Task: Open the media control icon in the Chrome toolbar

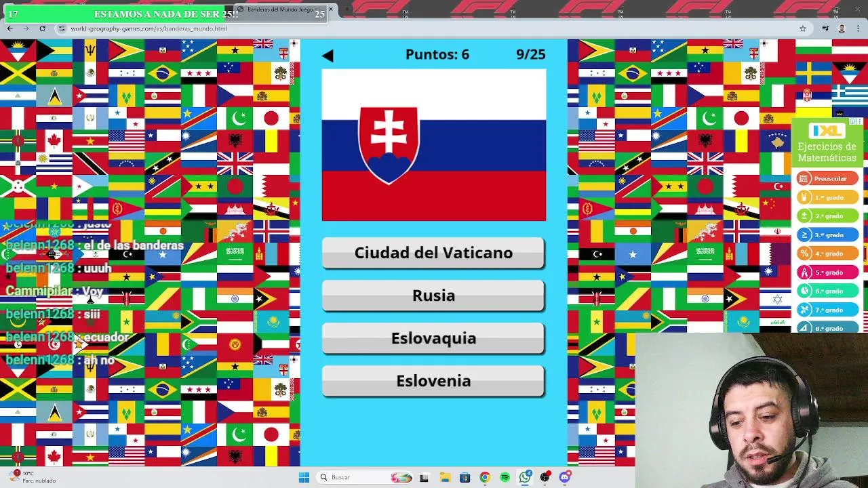Action: (825, 28)
